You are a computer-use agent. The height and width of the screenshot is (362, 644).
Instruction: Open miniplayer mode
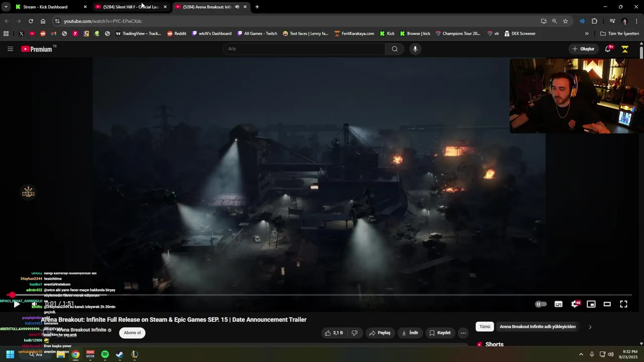(591, 304)
